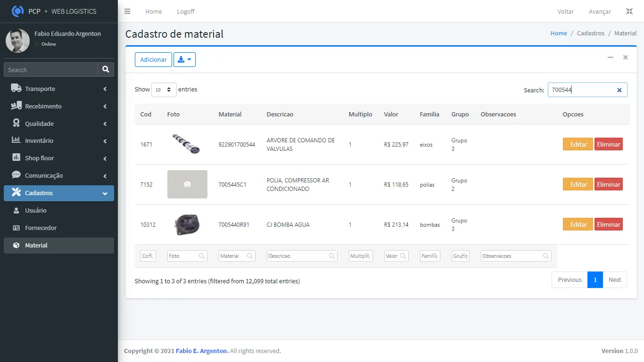Clear the search field with X icon
The width and height of the screenshot is (644, 362).
click(x=619, y=90)
